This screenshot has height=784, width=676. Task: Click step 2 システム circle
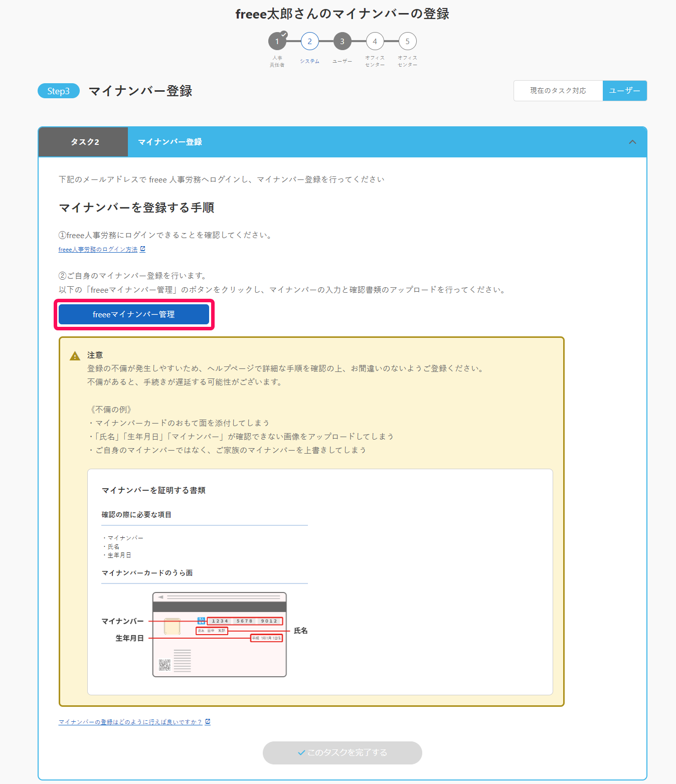(x=309, y=41)
